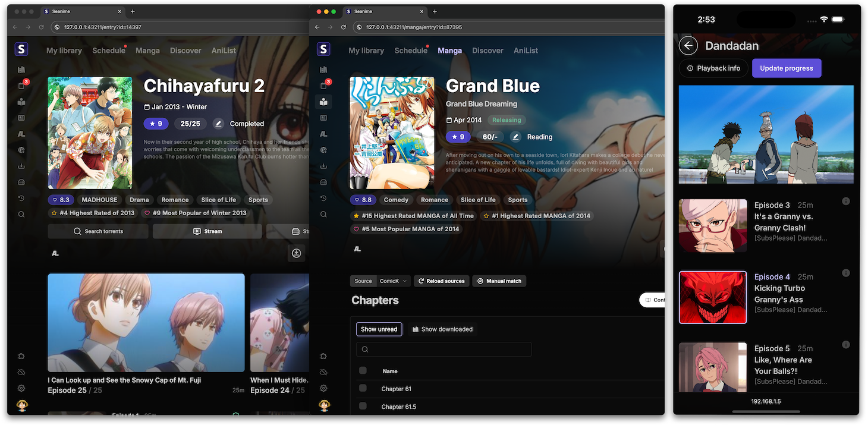The width and height of the screenshot is (868, 425).
Task: Click the download icon under Chihayafuru 2
Action: point(296,253)
